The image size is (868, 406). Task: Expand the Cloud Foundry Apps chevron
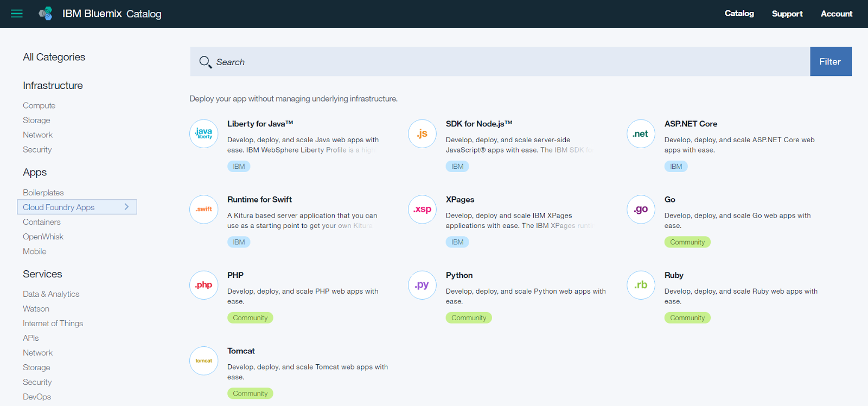(126, 207)
